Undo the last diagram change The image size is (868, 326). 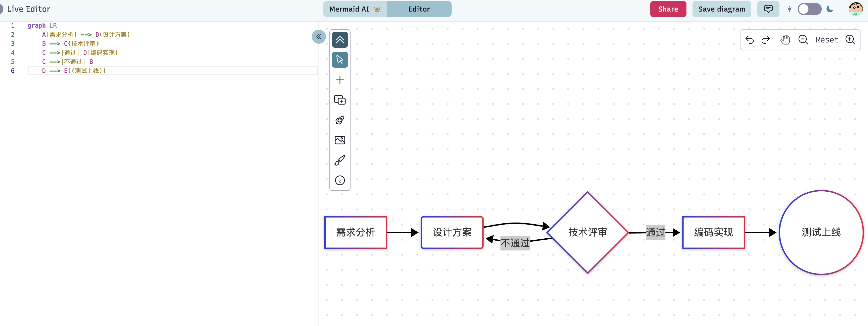pos(749,40)
